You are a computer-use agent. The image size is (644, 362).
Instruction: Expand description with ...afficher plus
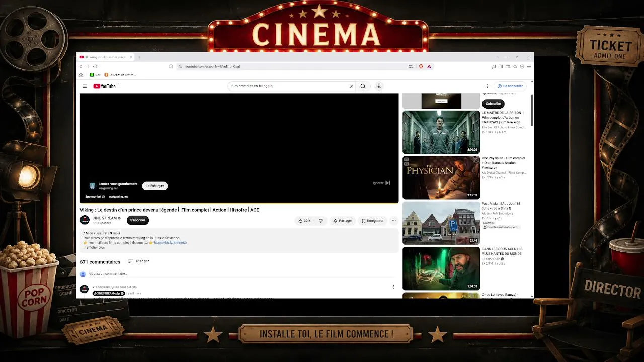tap(95, 247)
